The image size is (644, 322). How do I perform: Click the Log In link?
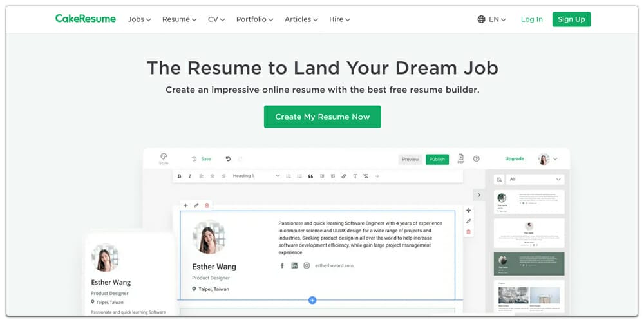coord(532,19)
